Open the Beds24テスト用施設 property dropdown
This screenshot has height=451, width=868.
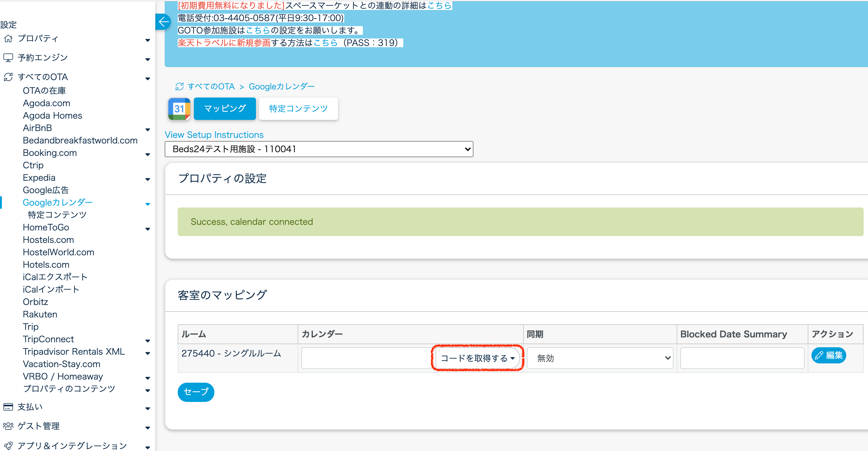[x=318, y=149]
